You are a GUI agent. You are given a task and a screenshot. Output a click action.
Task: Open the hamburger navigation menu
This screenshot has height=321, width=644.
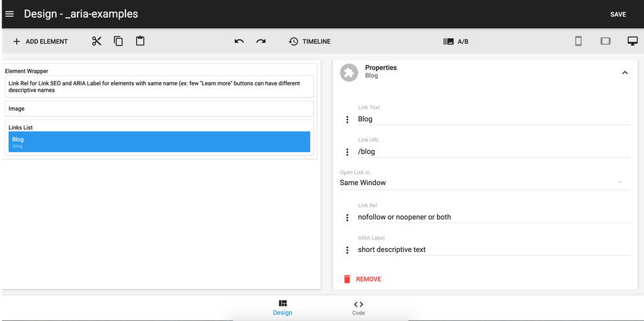pos(10,14)
